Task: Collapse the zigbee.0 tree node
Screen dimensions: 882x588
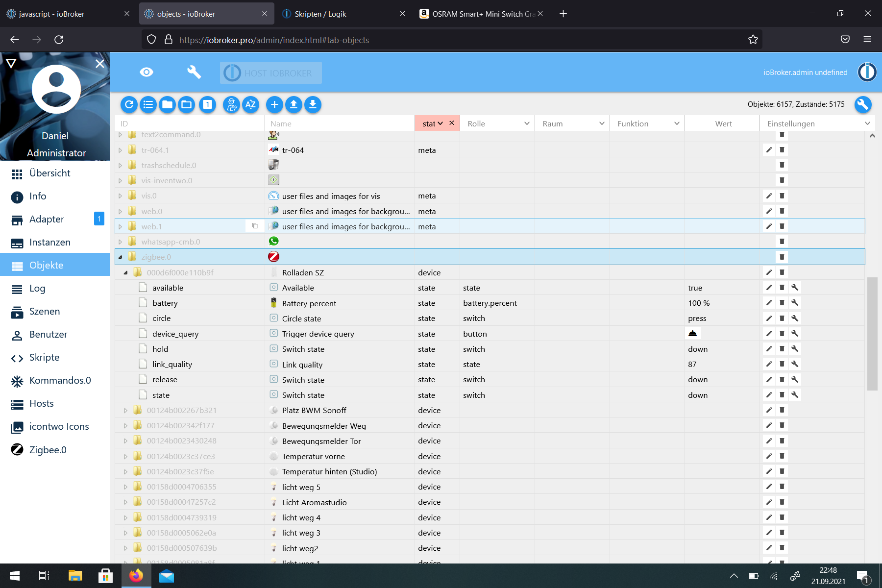Action: [121, 257]
